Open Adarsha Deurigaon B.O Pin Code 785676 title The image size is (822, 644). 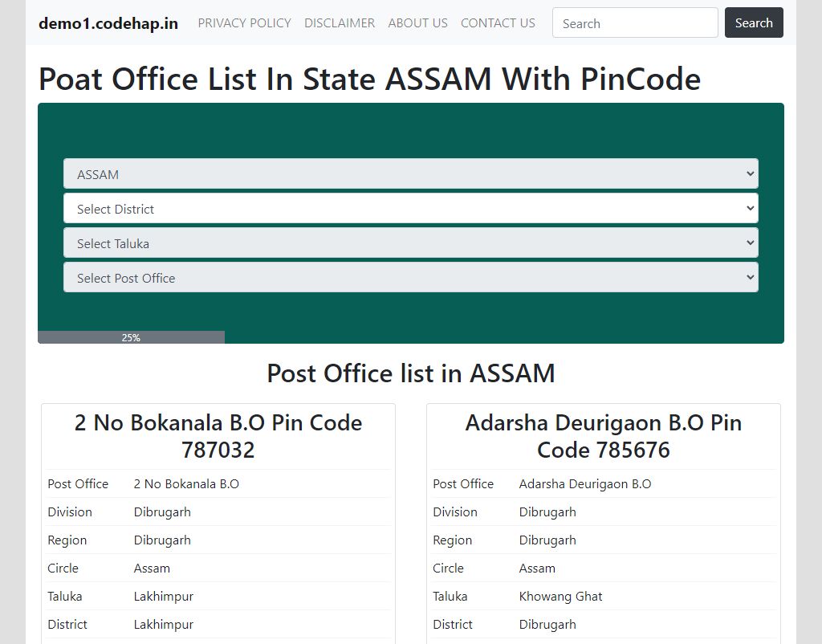[604, 436]
